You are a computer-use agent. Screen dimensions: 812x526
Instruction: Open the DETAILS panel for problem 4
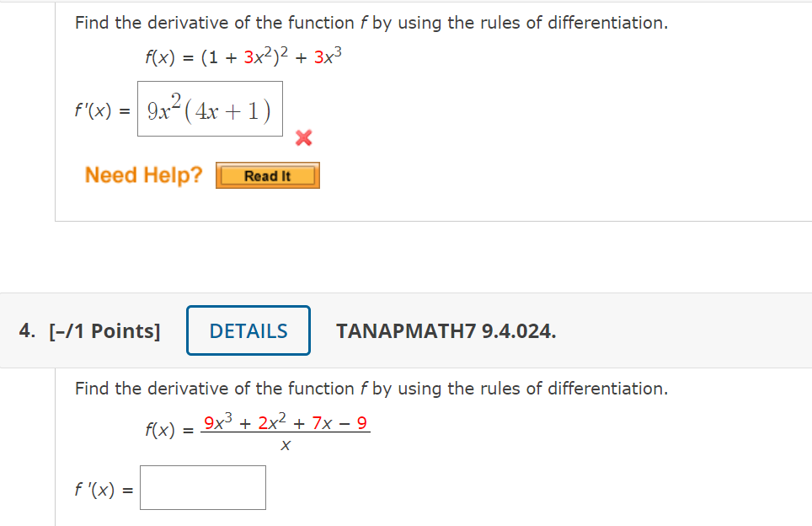coord(248,330)
